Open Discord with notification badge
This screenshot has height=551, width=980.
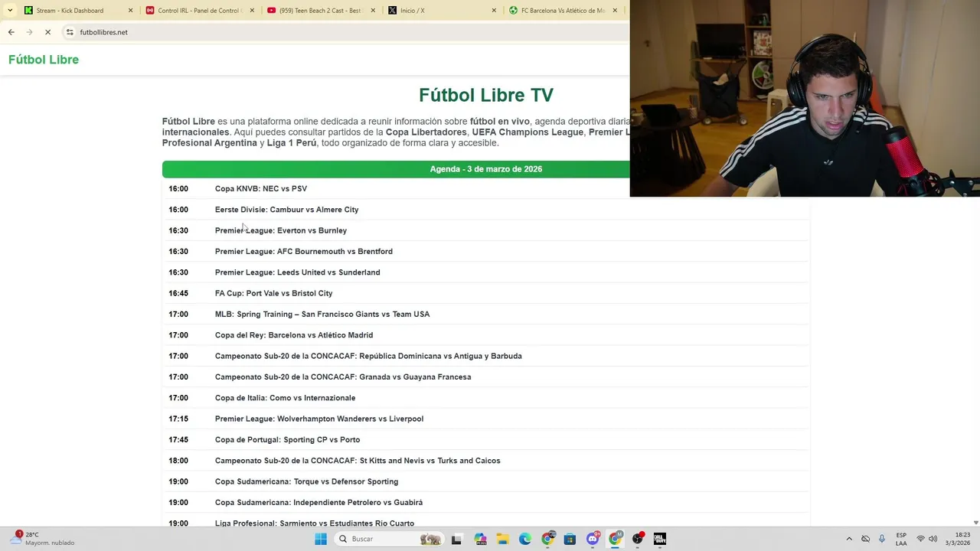(x=593, y=539)
